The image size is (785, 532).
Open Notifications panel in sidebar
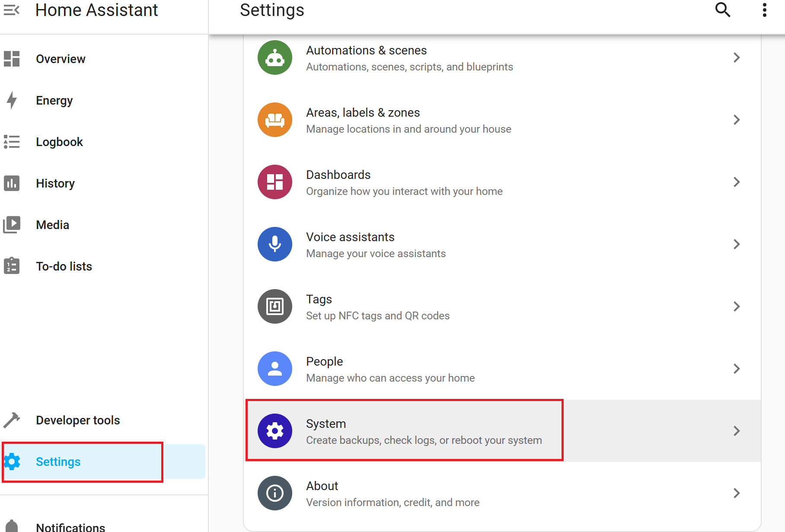pos(70,526)
